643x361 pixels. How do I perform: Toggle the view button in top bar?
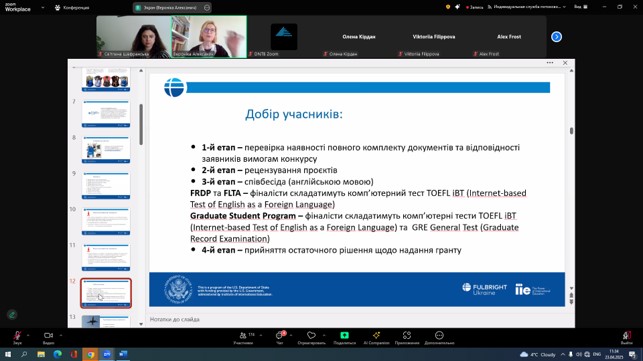click(x=581, y=7)
